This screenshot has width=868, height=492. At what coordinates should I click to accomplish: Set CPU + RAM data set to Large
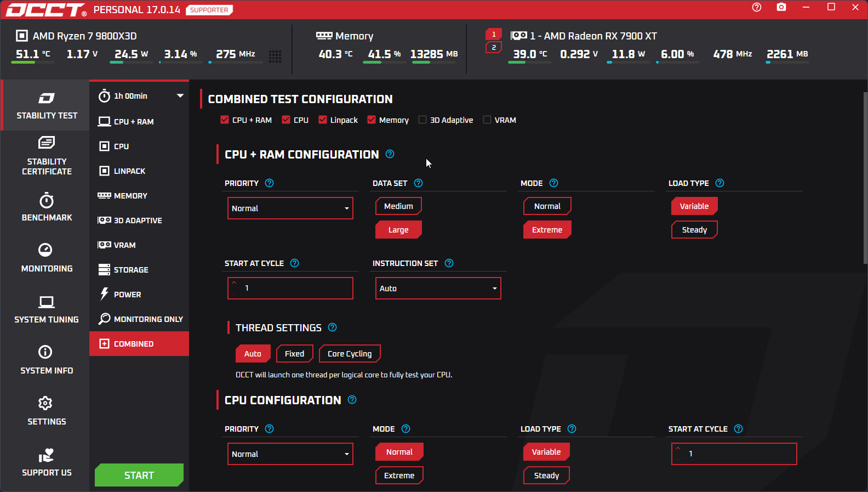point(398,230)
